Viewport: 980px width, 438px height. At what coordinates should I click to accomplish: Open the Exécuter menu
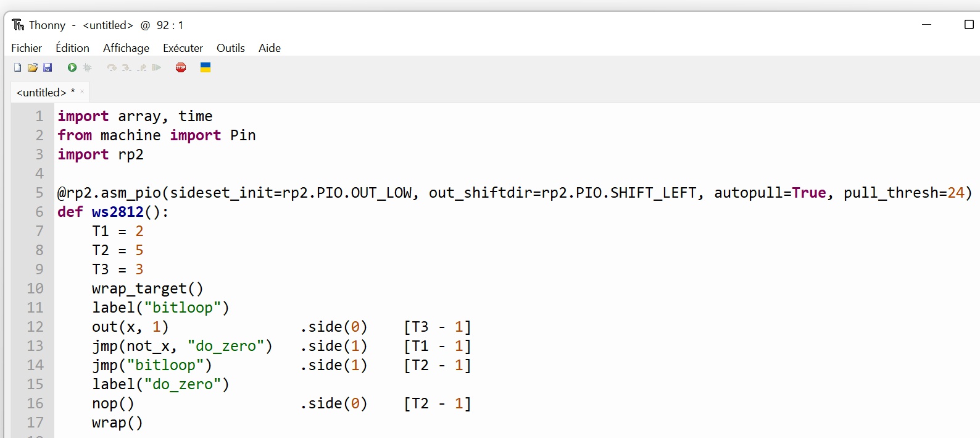183,48
